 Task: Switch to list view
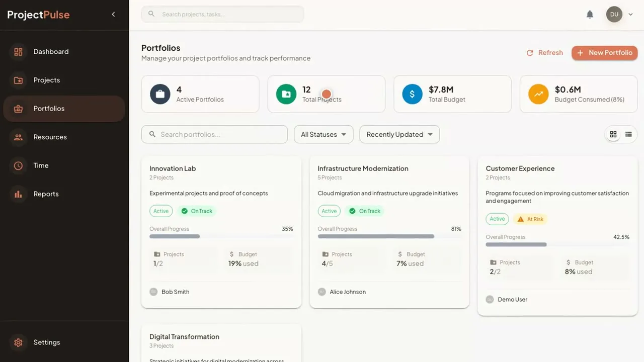click(628, 134)
